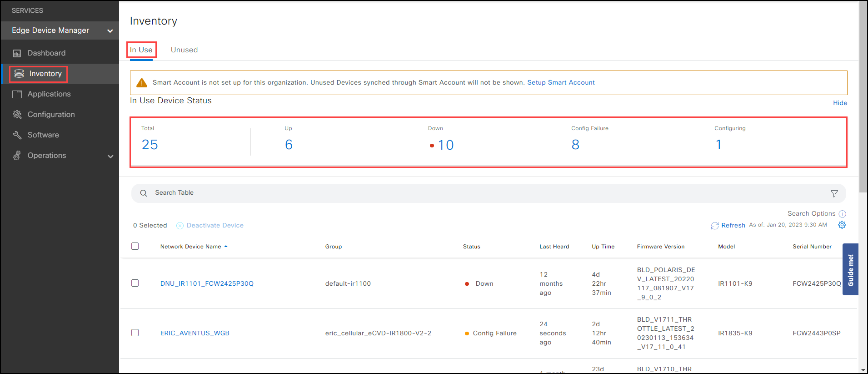Toggle the select-all checkbox in table header
The image size is (868, 374).
coord(135,246)
